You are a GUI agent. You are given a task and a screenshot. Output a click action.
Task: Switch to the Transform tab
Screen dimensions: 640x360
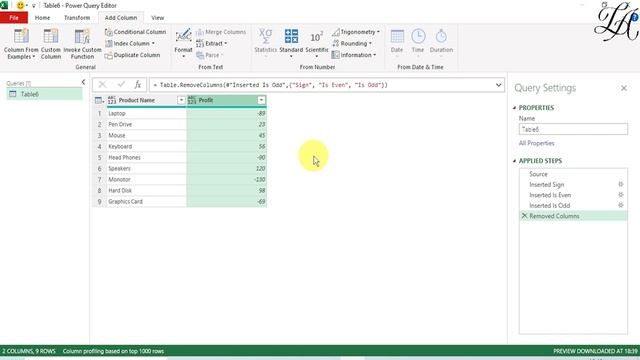(x=77, y=18)
